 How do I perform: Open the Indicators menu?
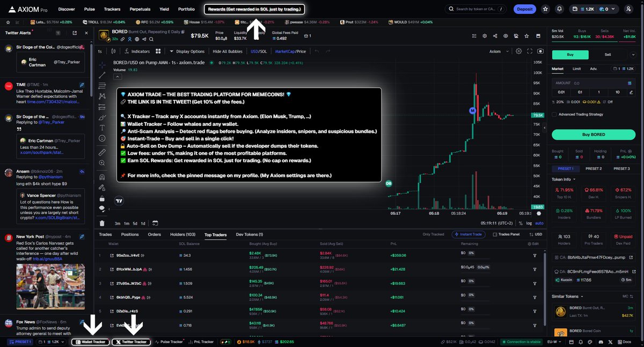pos(137,52)
